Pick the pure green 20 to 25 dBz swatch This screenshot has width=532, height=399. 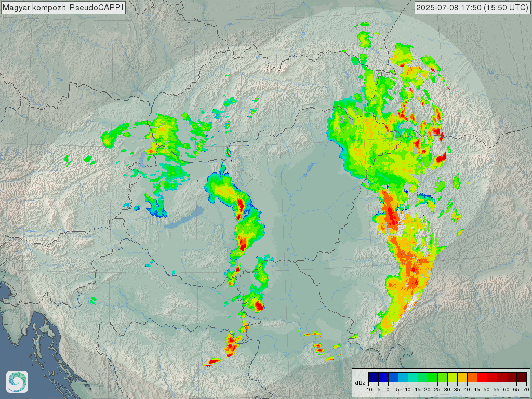click(433, 377)
